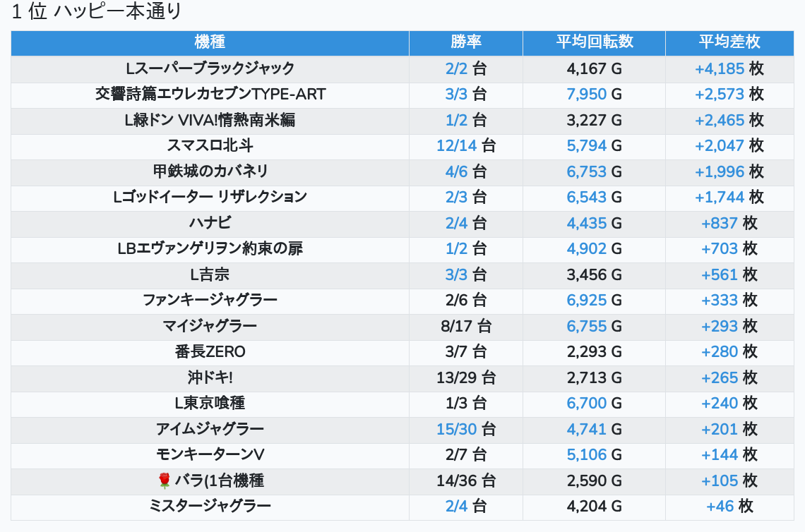Select medal difference +46 枚
This screenshot has height=532, width=805.
(x=729, y=507)
